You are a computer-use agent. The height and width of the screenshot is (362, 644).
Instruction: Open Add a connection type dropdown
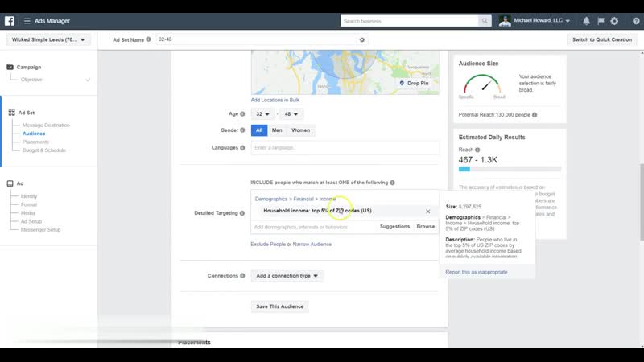[287, 276]
